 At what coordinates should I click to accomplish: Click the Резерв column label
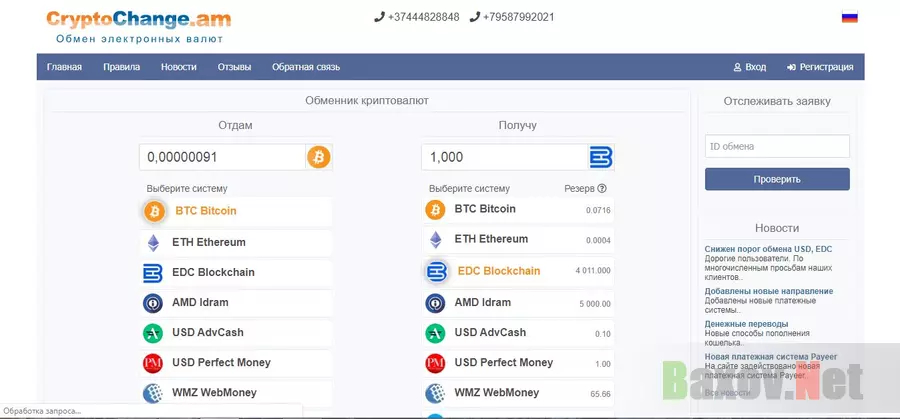(x=579, y=188)
